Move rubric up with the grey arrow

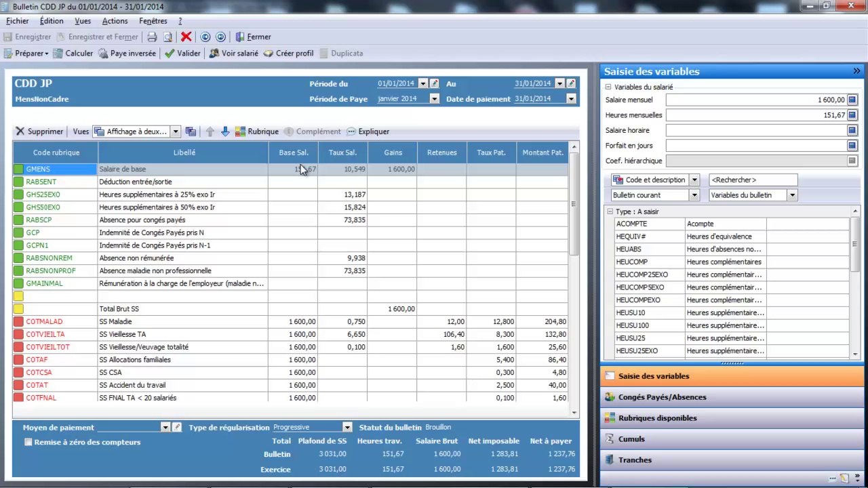tap(210, 131)
